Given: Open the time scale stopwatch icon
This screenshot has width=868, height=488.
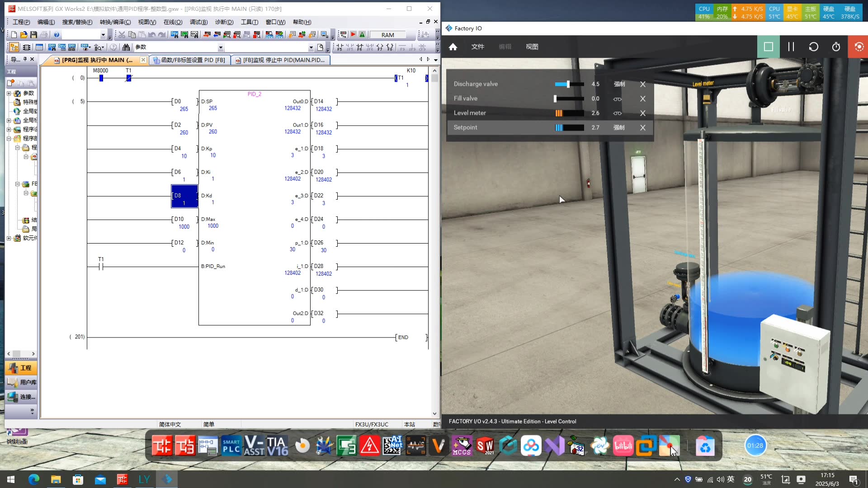Looking at the screenshot, I should [x=836, y=47].
